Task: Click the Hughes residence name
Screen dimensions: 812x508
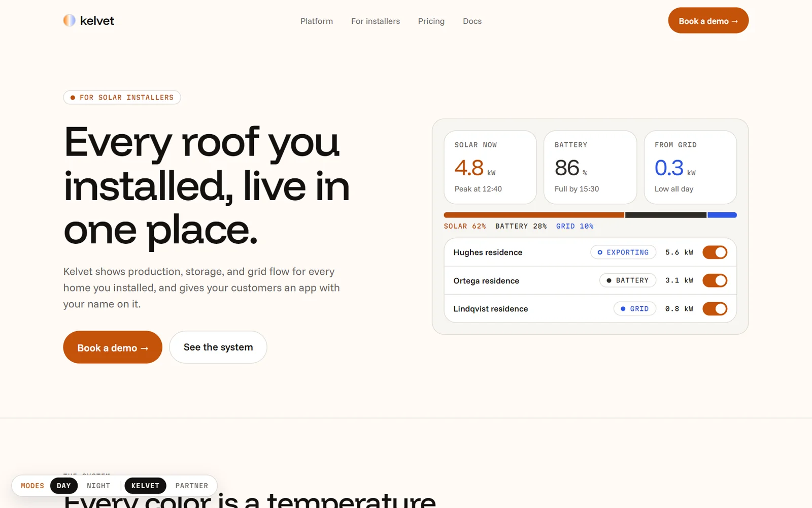Action: (x=488, y=252)
